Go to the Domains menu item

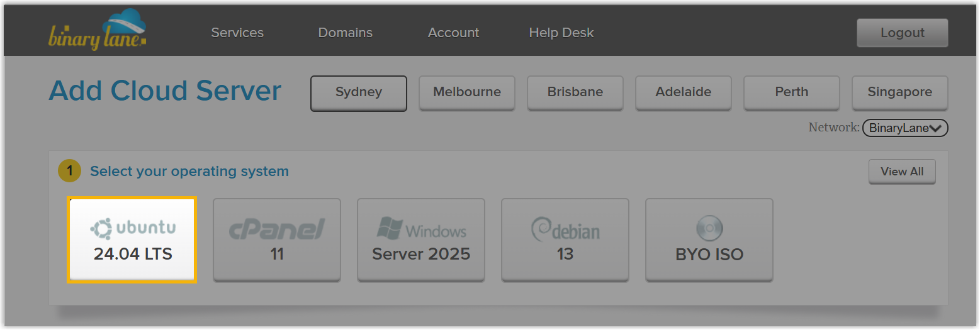coord(345,33)
